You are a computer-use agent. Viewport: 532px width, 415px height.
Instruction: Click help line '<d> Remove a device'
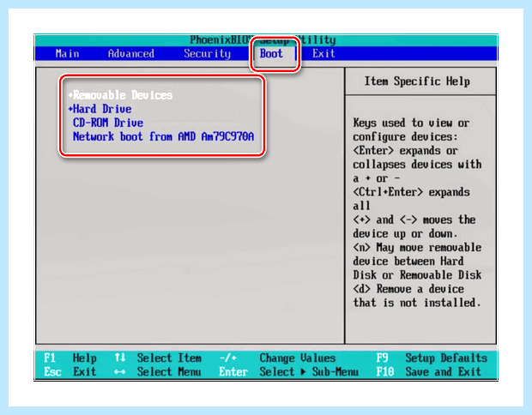coord(408,289)
